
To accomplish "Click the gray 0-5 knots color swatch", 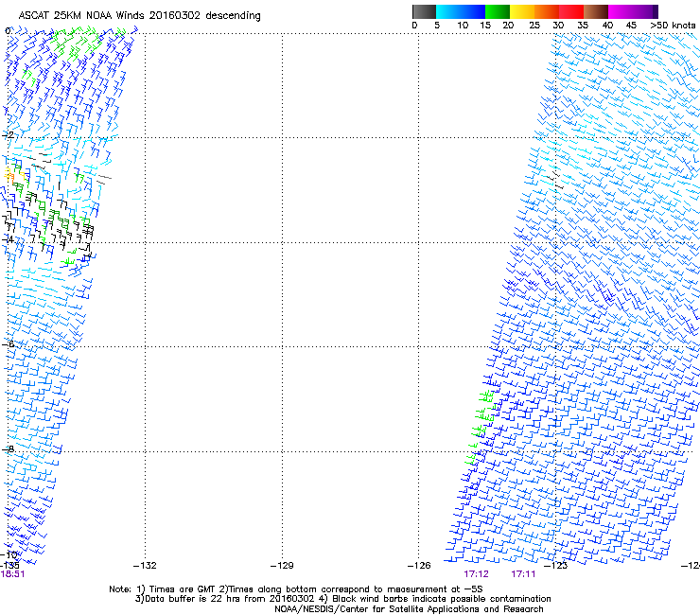I will click(424, 11).
